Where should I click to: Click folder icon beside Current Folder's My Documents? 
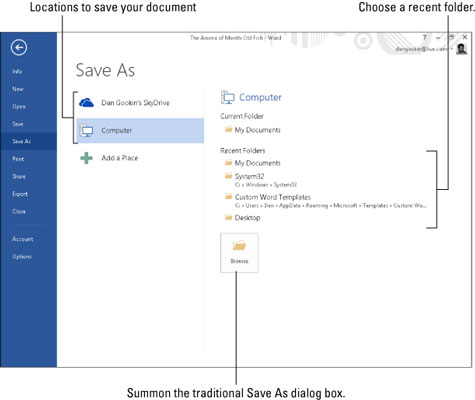click(228, 129)
